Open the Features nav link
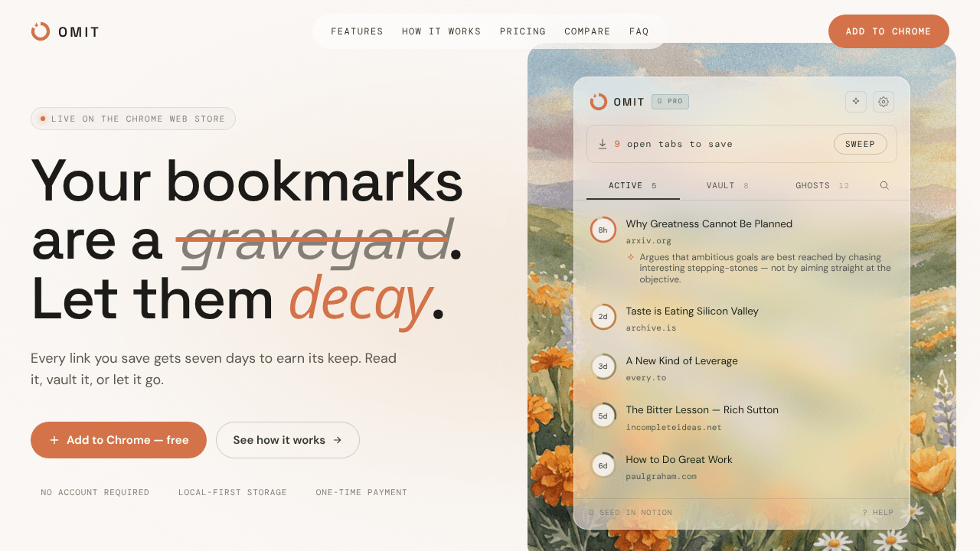This screenshot has height=551, width=980. pos(357,31)
